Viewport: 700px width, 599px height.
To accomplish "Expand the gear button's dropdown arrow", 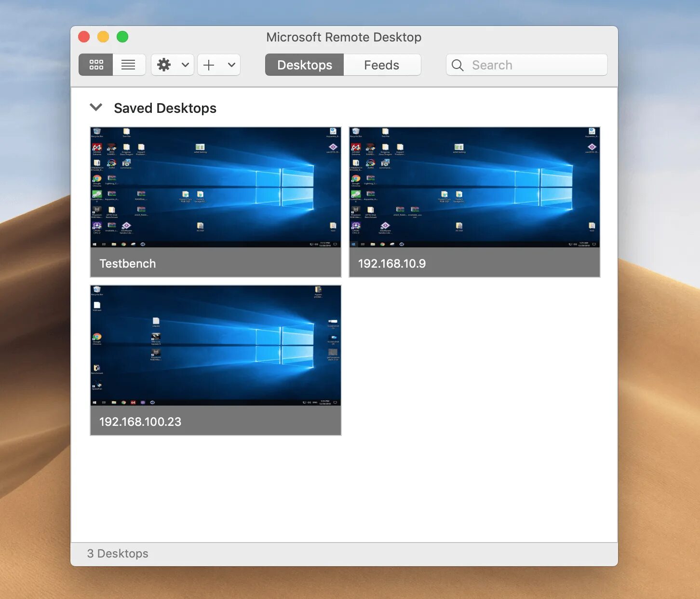I will [185, 65].
